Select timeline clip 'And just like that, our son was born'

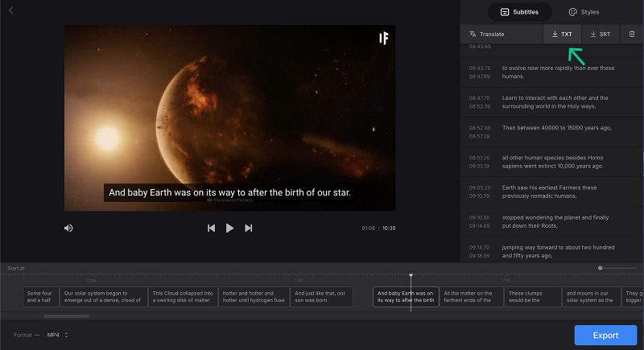[321, 297]
